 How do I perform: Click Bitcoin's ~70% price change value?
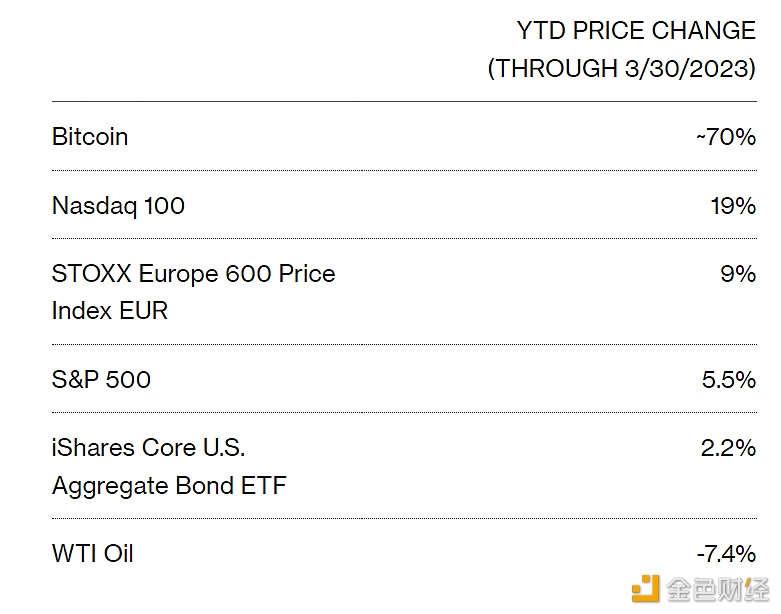pos(725,137)
